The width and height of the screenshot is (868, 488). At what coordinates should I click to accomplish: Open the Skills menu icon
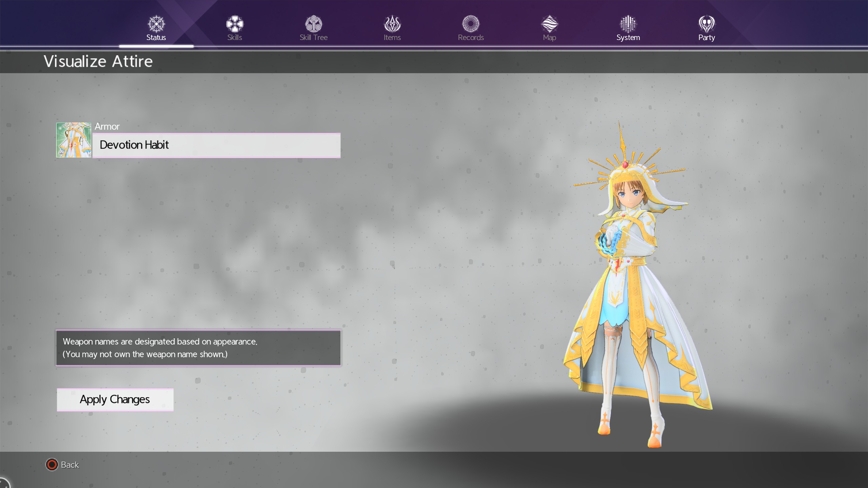(x=235, y=23)
